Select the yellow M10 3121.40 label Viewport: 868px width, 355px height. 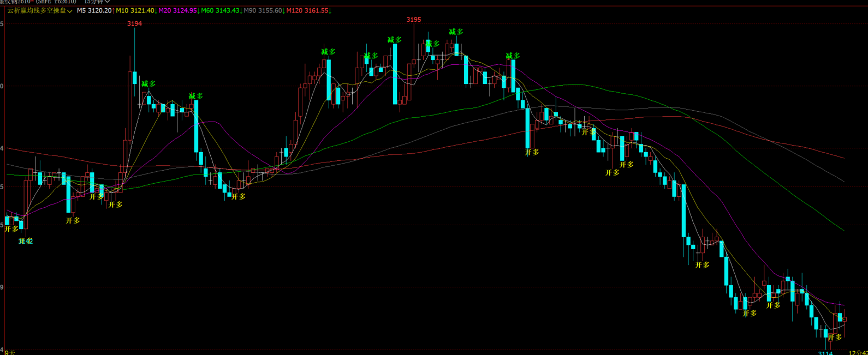pos(135,10)
